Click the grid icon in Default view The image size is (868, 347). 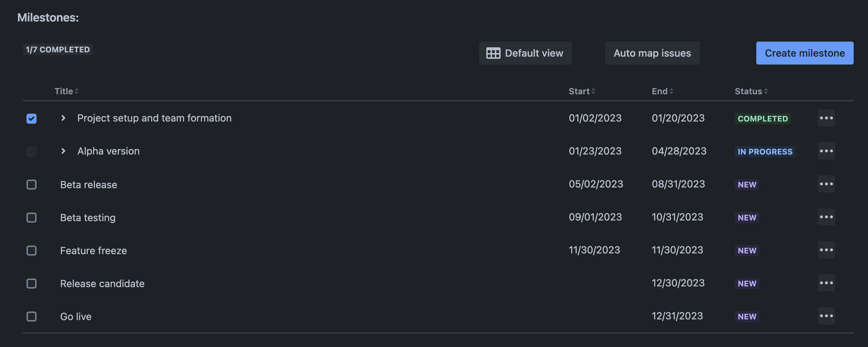coord(493,53)
